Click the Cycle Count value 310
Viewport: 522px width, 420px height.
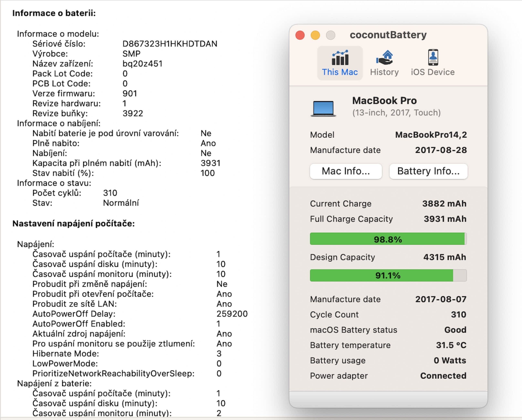[x=458, y=314]
